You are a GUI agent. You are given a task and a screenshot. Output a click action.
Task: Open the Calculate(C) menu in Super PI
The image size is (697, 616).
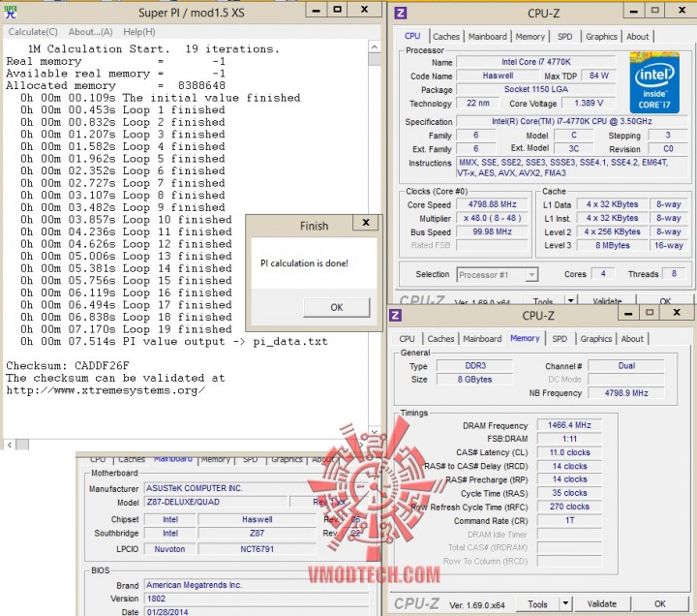[33, 32]
